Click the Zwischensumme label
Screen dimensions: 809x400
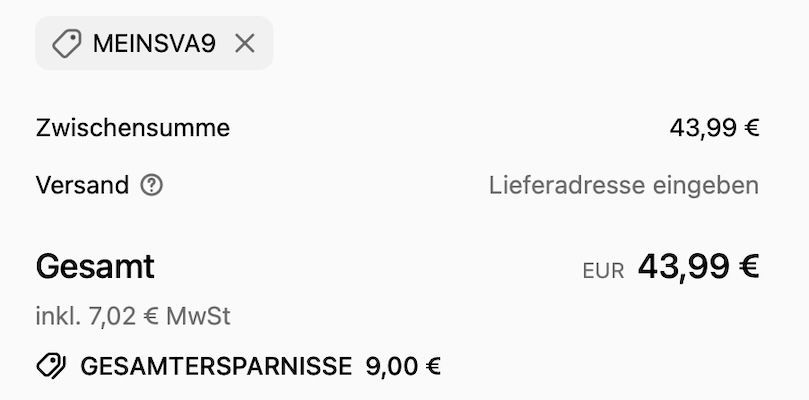[133, 128]
